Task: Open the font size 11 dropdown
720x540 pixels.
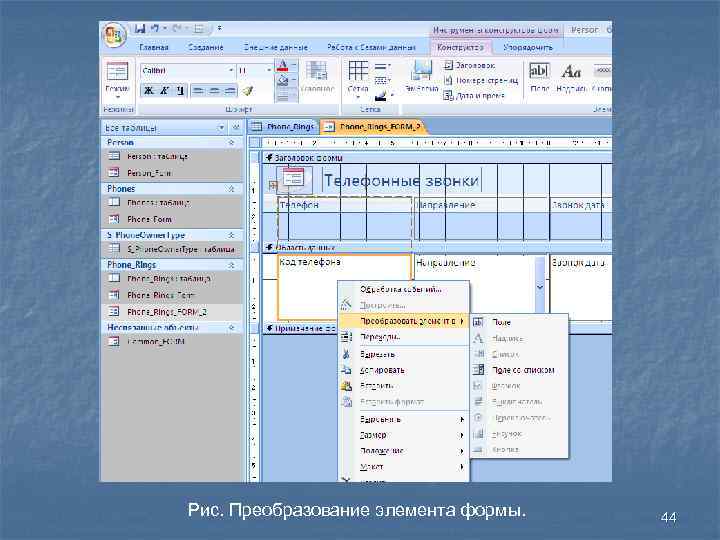Action: coord(269,70)
